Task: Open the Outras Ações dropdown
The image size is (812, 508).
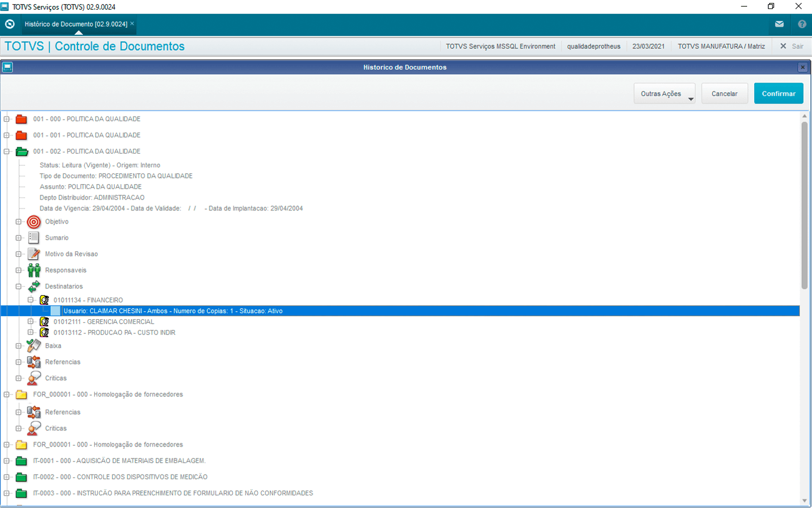Action: pos(664,94)
